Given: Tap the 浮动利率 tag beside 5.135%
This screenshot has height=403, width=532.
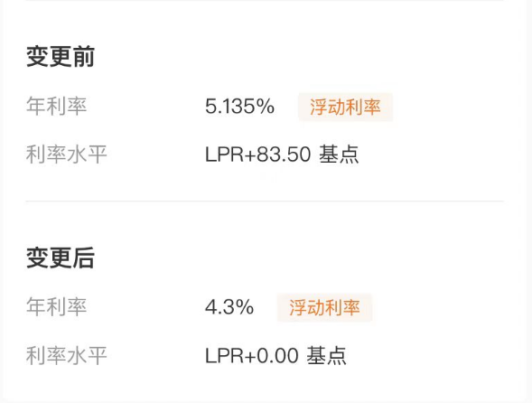Looking at the screenshot, I should click(345, 107).
